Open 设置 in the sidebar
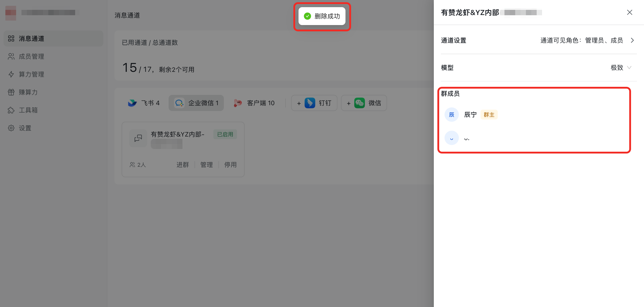This screenshot has height=307, width=644. (x=53, y=128)
